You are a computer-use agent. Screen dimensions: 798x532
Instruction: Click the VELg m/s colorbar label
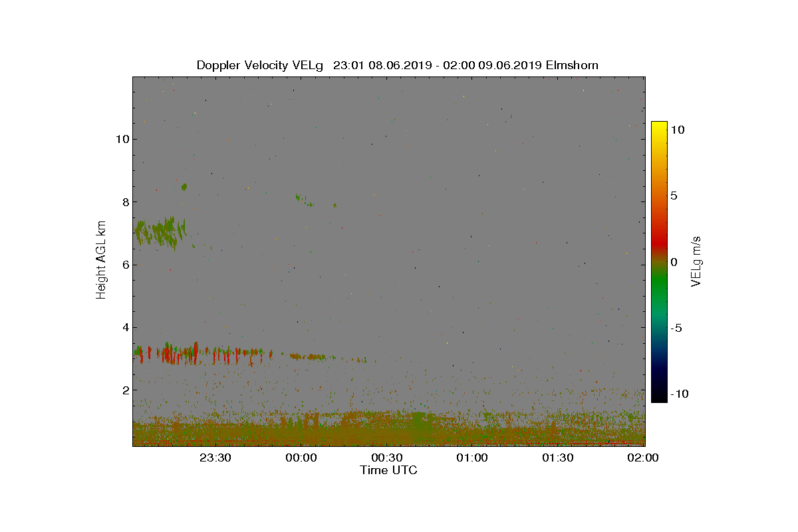pos(696,261)
